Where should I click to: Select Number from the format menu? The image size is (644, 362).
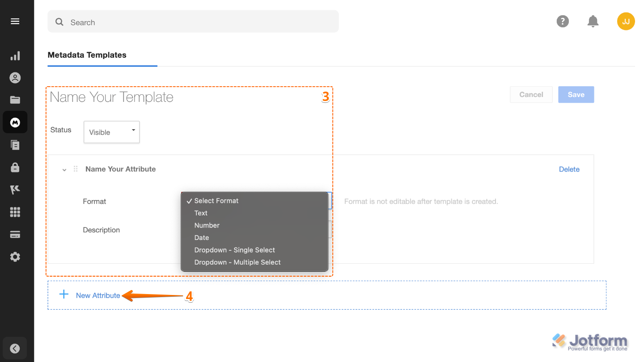pyautogui.click(x=207, y=225)
